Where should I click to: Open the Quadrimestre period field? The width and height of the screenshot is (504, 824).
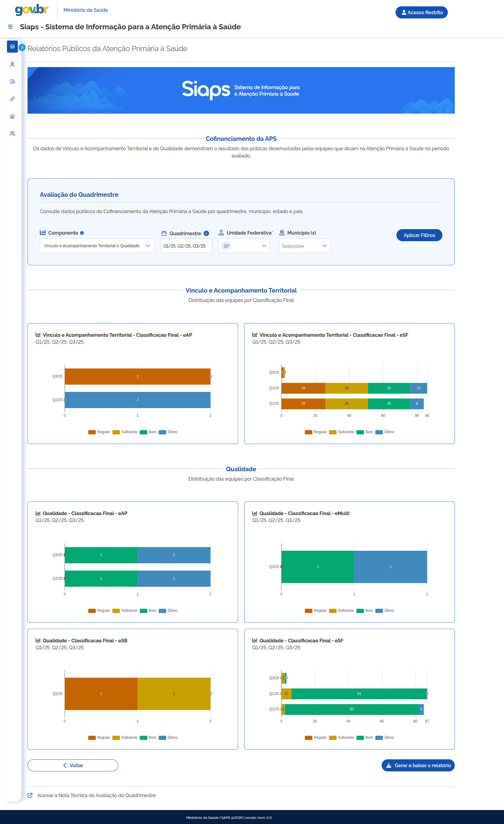pyautogui.click(x=186, y=246)
